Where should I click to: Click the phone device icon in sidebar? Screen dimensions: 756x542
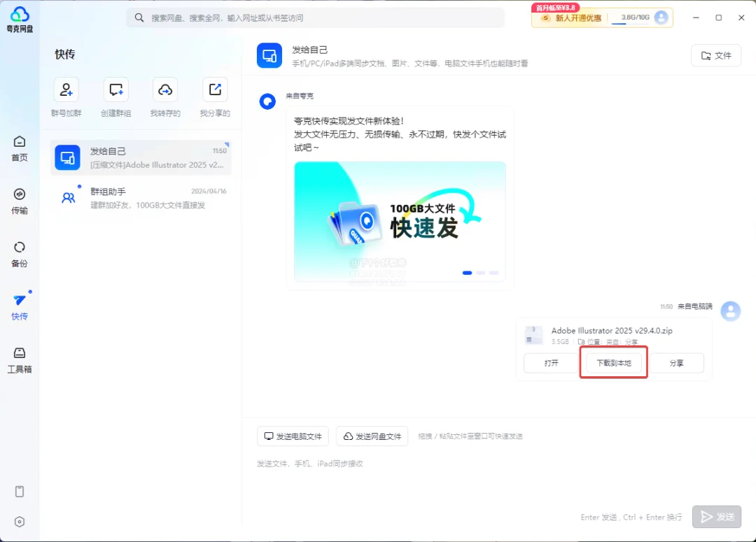tap(20, 492)
